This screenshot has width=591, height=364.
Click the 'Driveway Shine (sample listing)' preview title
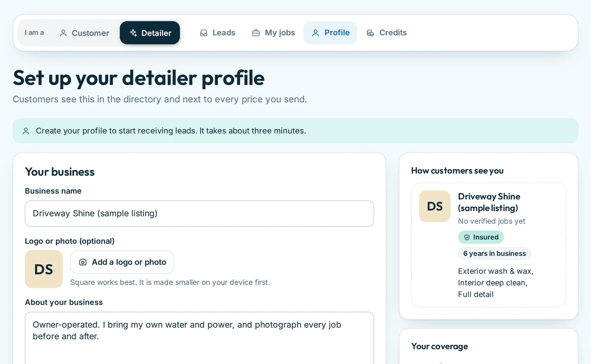[489, 202]
